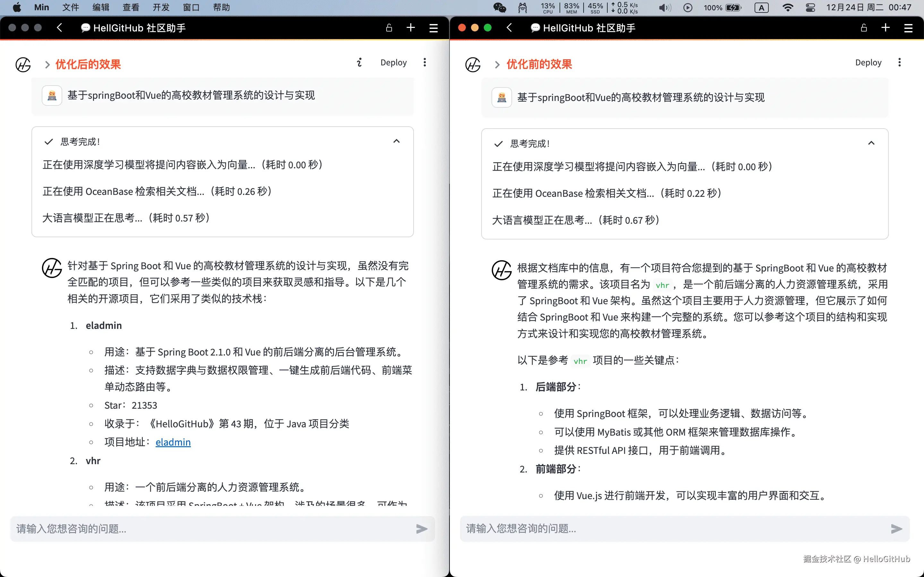The height and width of the screenshot is (577, 924).
Task: Click the lock icon in the left window
Action: point(389,28)
